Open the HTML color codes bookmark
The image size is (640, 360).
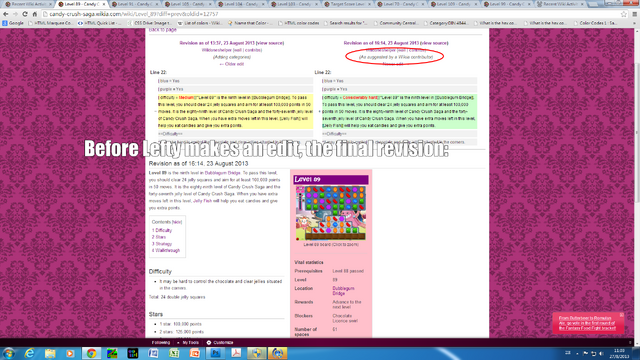coord(298,23)
